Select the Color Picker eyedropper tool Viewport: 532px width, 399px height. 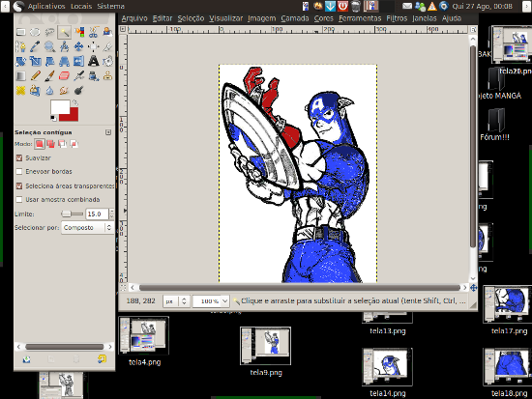pyautogui.click(x=35, y=46)
